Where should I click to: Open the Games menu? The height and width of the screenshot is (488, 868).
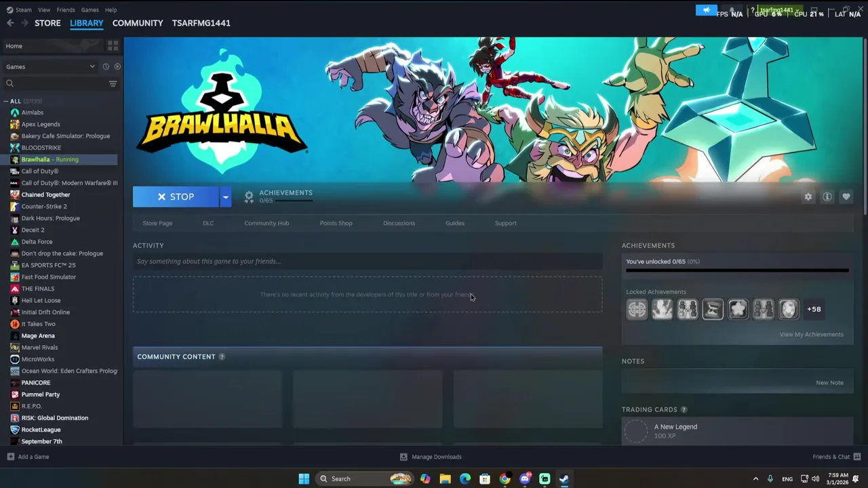90,10
